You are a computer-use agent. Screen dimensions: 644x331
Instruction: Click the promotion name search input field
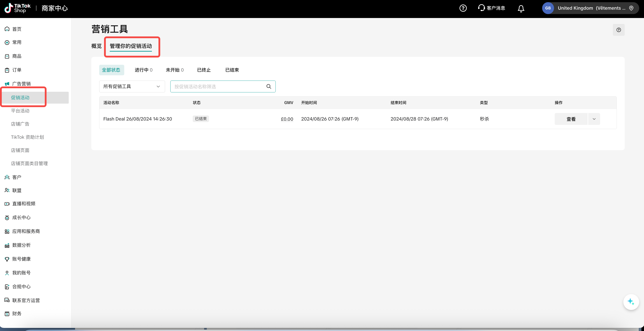(x=218, y=86)
